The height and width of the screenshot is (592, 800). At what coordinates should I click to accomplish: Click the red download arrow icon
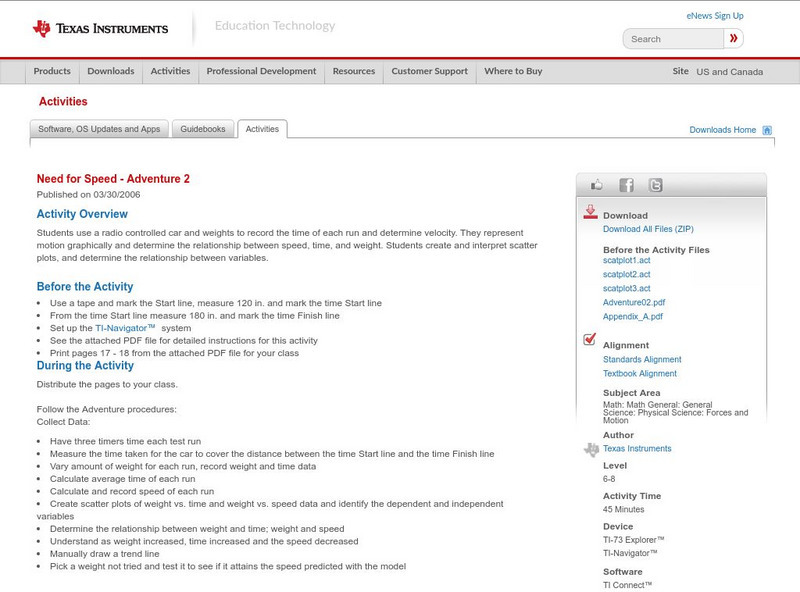pos(590,212)
